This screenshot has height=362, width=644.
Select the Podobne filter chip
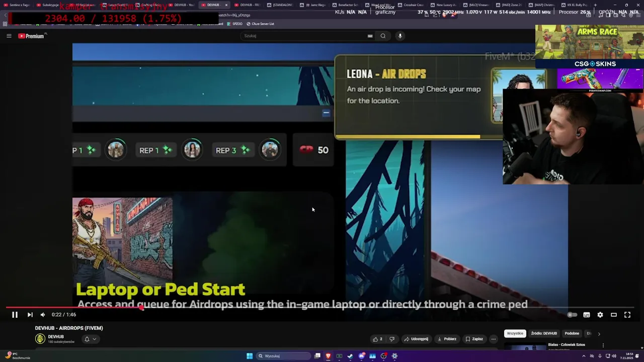tap(572, 333)
